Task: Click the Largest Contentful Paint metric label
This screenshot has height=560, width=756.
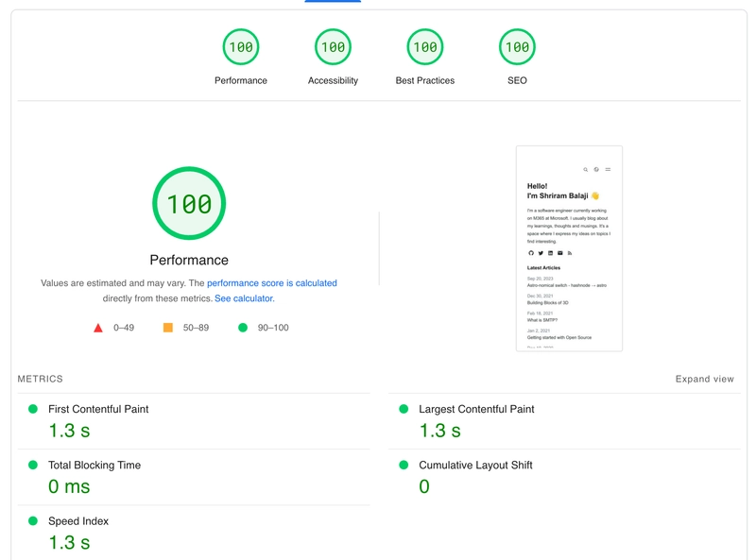Action: 476,409
